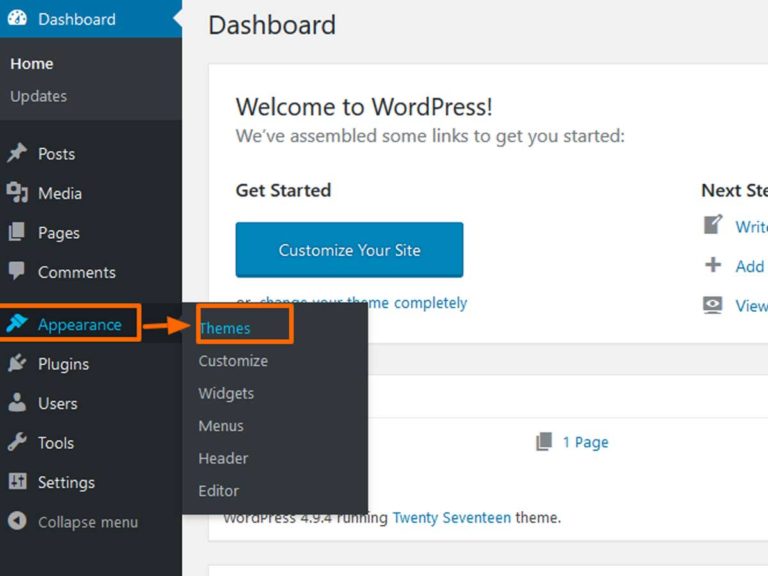The width and height of the screenshot is (768, 576).
Task: Open the Tools menu
Action: coord(56,443)
